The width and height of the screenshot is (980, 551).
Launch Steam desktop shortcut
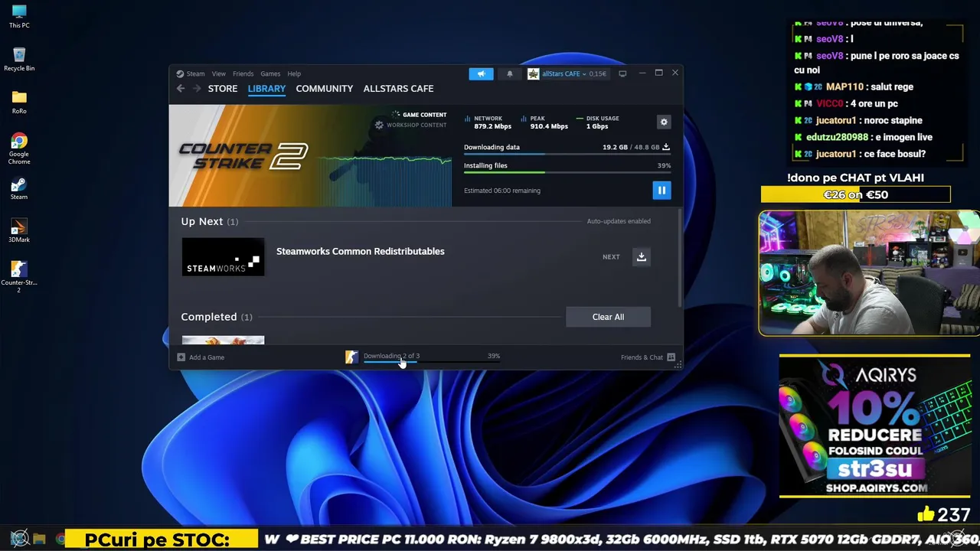[19, 189]
